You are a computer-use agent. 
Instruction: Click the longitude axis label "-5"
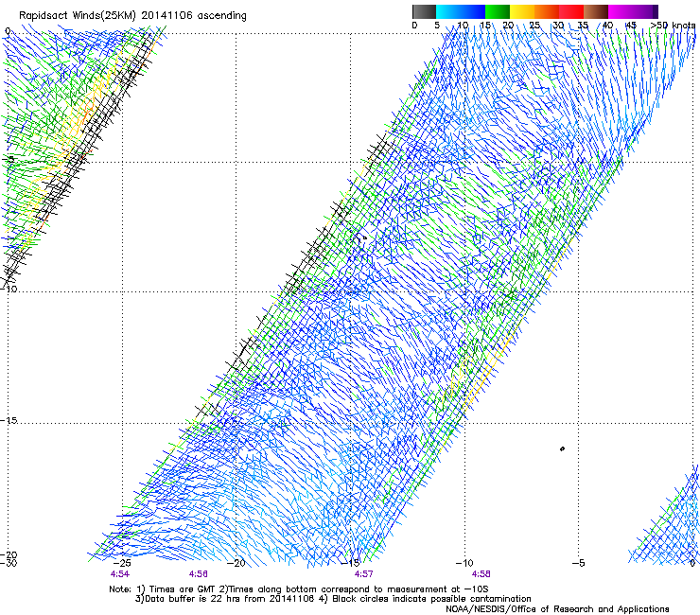578,563
